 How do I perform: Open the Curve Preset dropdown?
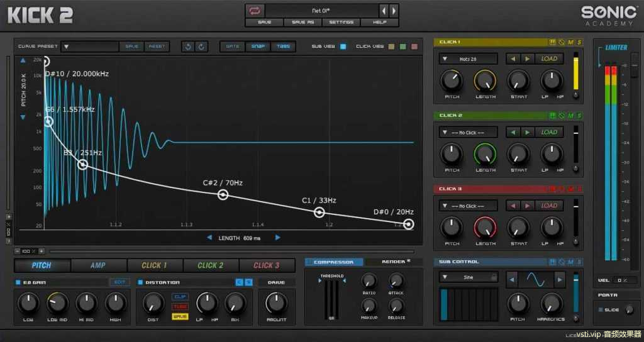tap(90, 47)
